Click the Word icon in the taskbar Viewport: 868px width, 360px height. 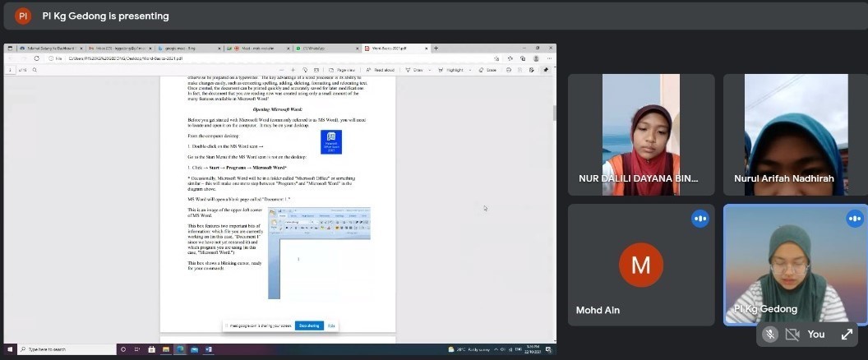pos(208,349)
